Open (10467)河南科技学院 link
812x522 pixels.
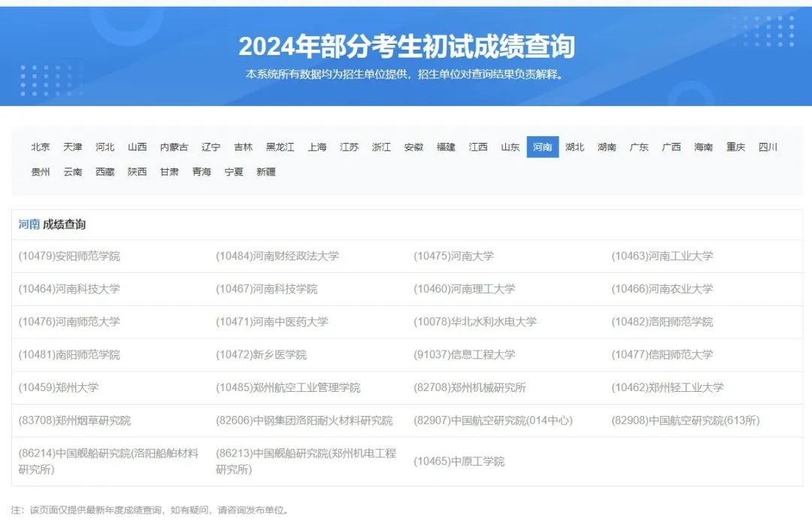pos(267,289)
